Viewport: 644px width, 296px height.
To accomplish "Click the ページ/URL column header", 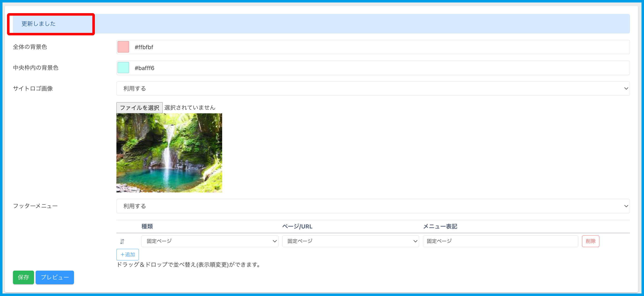I will tap(297, 226).
